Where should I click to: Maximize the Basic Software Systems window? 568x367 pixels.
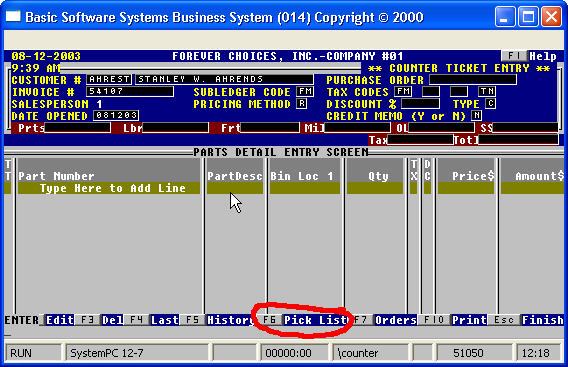(x=528, y=17)
